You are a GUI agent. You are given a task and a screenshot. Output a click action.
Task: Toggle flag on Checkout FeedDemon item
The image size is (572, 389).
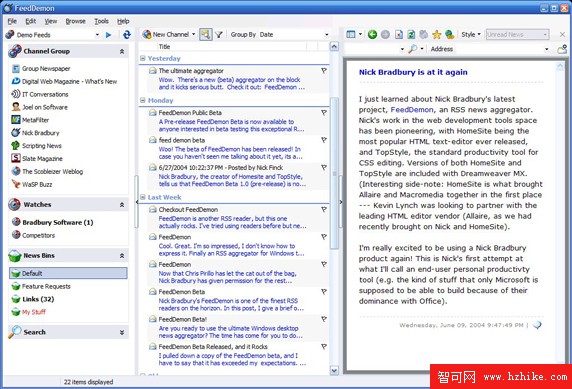pyautogui.click(x=324, y=209)
